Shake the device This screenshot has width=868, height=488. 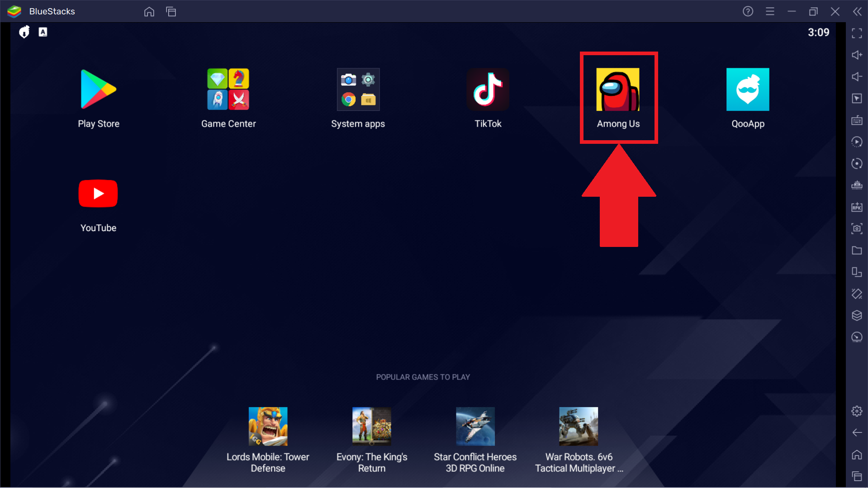pos(857,294)
